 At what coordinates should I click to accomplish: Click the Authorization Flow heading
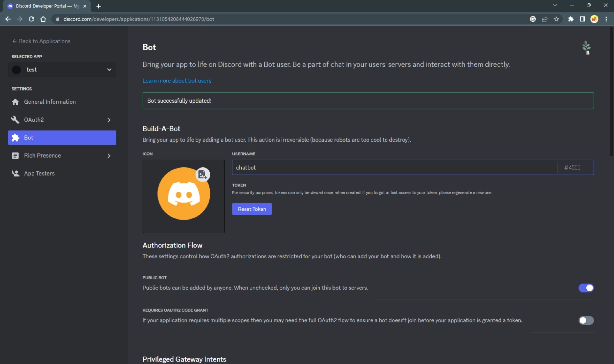point(172,245)
